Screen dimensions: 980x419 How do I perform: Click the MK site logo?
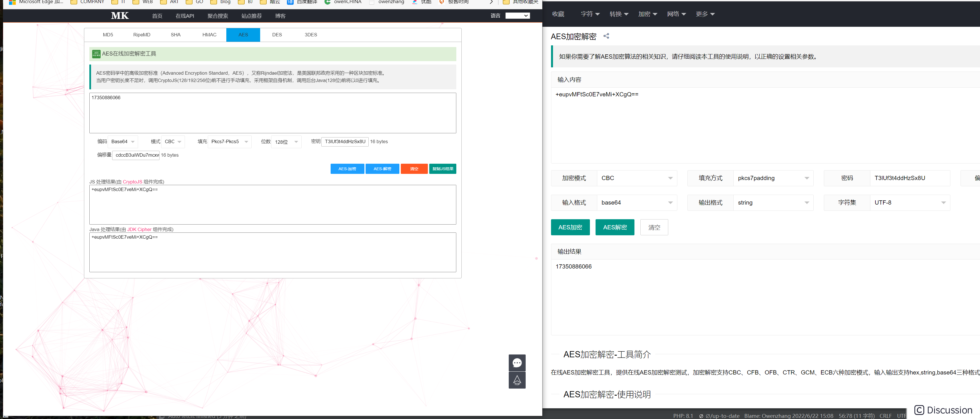(x=120, y=15)
